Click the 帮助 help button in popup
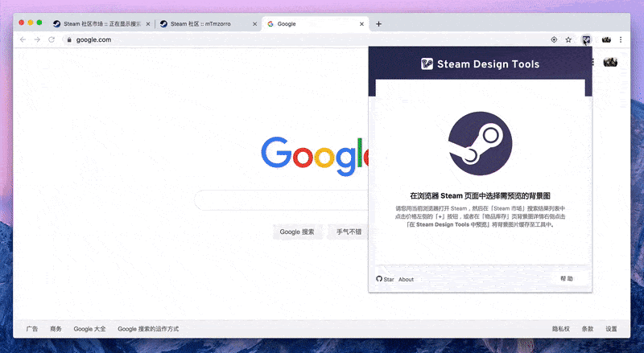The image size is (644, 353). pyautogui.click(x=567, y=279)
